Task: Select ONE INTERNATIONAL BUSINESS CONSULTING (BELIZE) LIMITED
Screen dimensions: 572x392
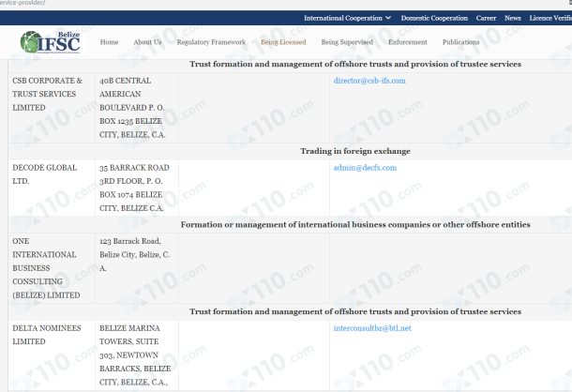Action: pos(46,268)
